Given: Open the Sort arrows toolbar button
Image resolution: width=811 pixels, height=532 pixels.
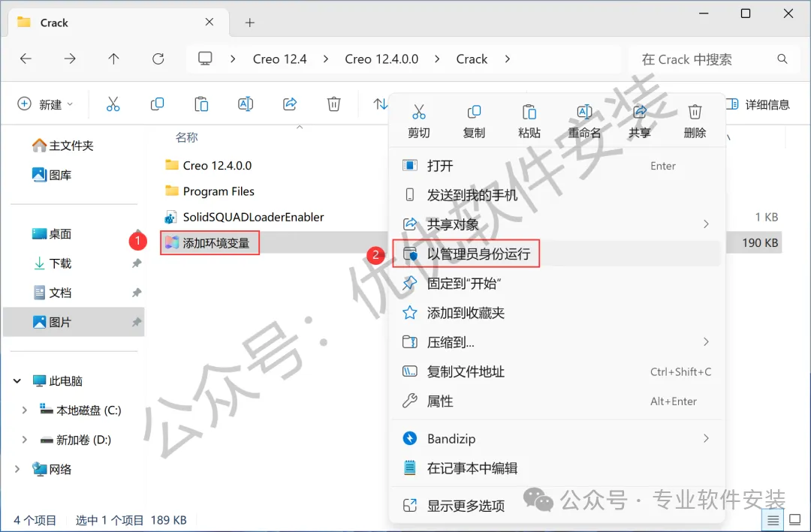Looking at the screenshot, I should [380, 104].
